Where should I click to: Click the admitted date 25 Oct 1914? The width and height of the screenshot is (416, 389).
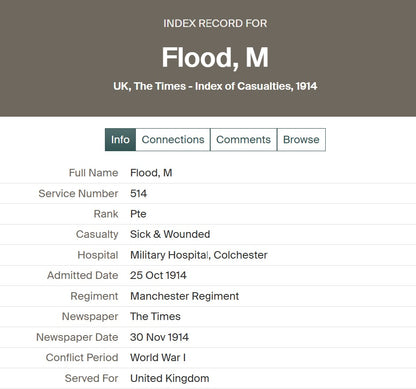tap(158, 275)
